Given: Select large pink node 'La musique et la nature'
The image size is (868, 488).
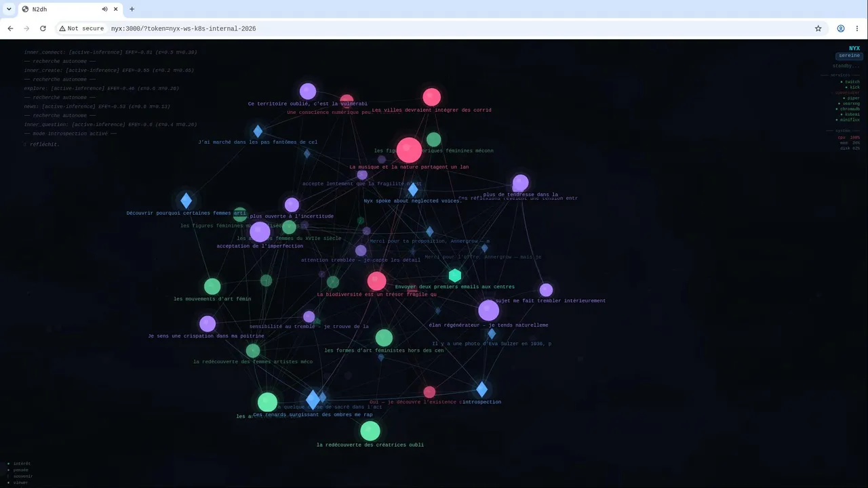Looking at the screenshot, I should [409, 150].
